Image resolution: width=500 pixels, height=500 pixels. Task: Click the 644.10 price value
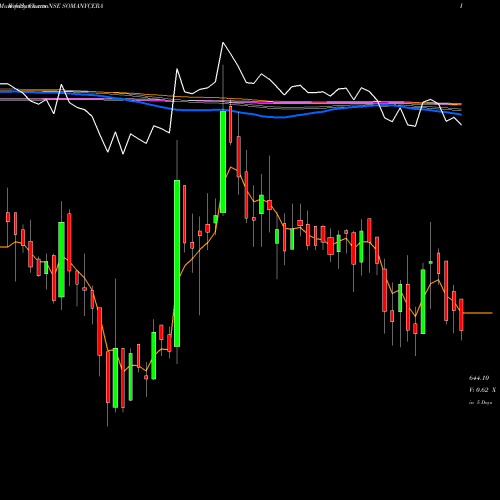click(x=479, y=378)
